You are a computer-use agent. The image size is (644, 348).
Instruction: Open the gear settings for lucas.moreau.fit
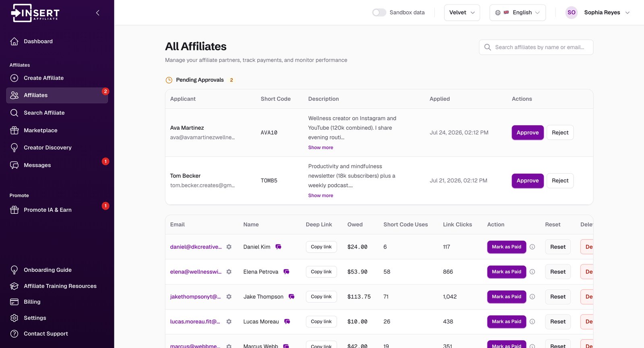coord(229,322)
